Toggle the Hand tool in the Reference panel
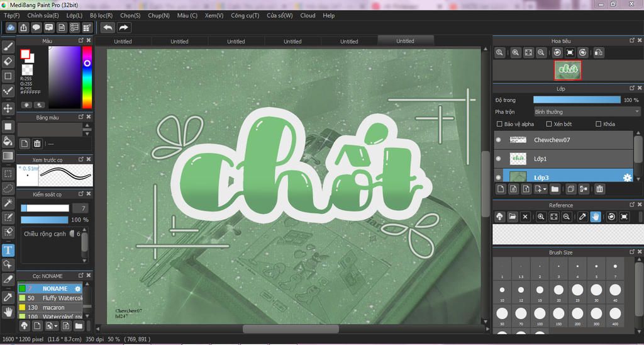This screenshot has height=345, width=644. (x=596, y=217)
